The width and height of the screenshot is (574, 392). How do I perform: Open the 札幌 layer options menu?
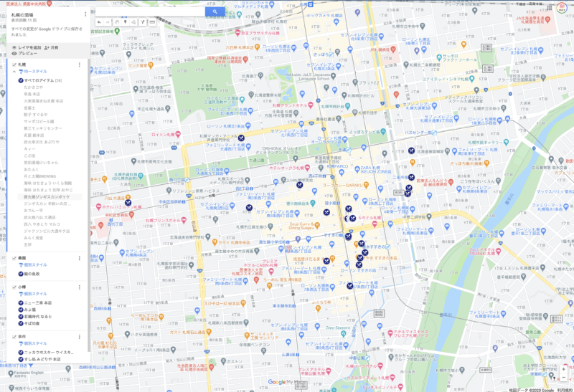pos(80,64)
